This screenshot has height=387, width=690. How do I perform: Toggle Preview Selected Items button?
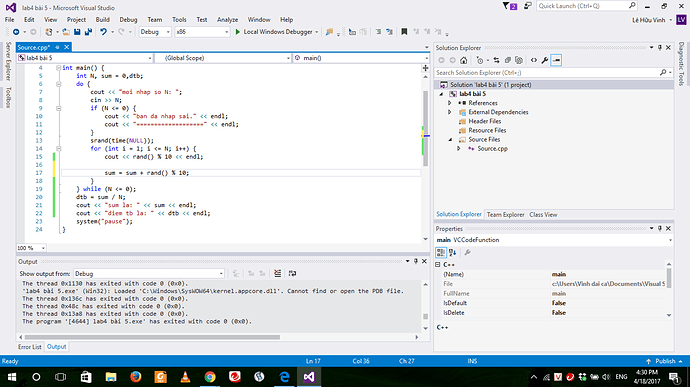point(556,60)
